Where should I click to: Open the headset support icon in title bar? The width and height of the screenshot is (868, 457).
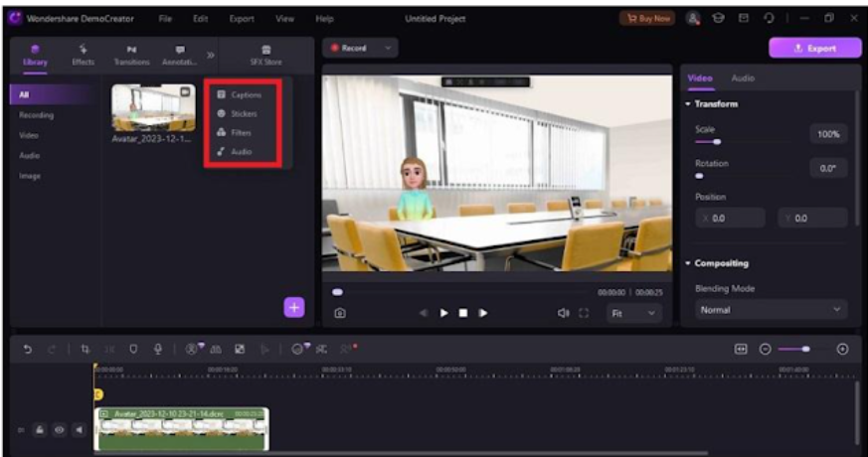point(769,18)
